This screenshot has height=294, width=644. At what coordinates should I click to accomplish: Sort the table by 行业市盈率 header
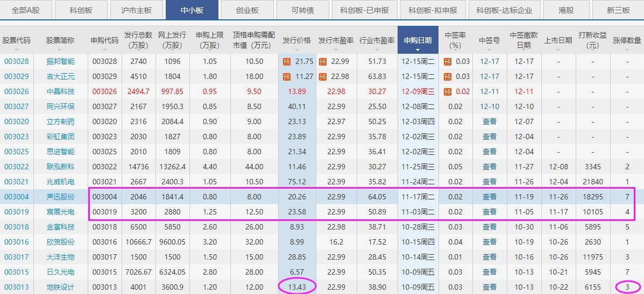click(x=377, y=40)
